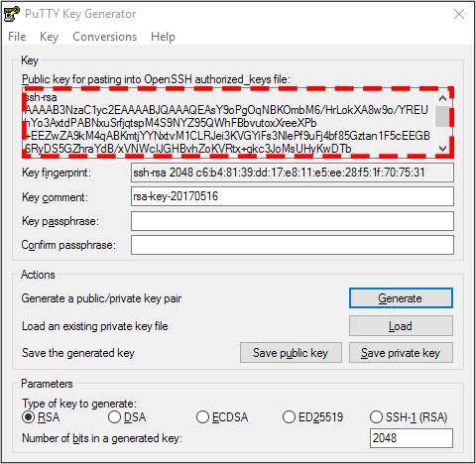476x464 pixels.
Task: Open the Key menu
Action: point(49,37)
